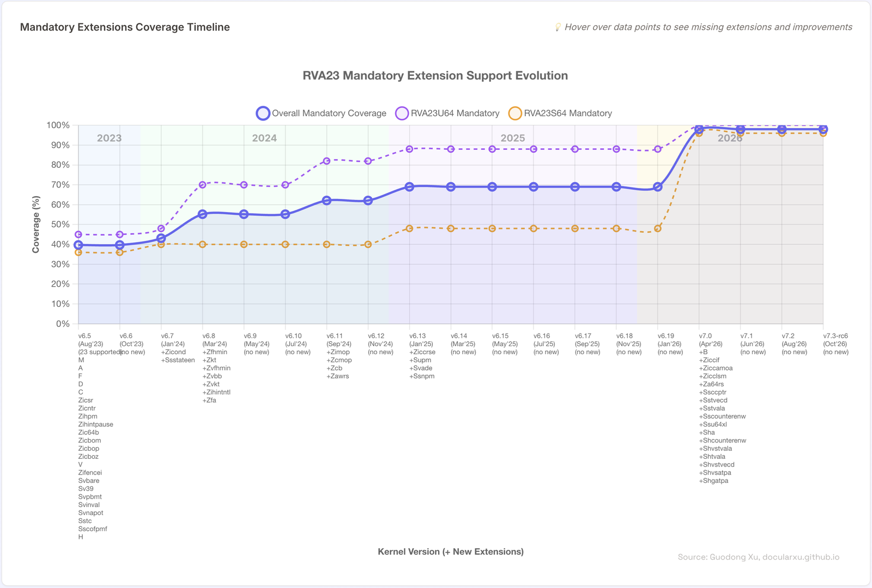Click the Mandatory Extensions Coverage Timeline heading
The height and width of the screenshot is (588, 872).
click(125, 27)
